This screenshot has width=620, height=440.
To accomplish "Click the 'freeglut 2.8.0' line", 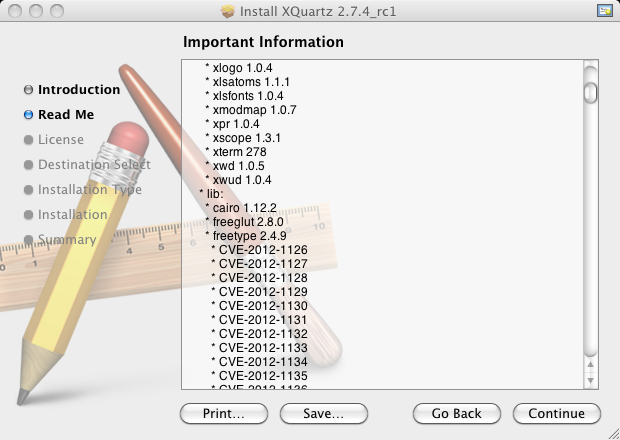I will point(244,222).
